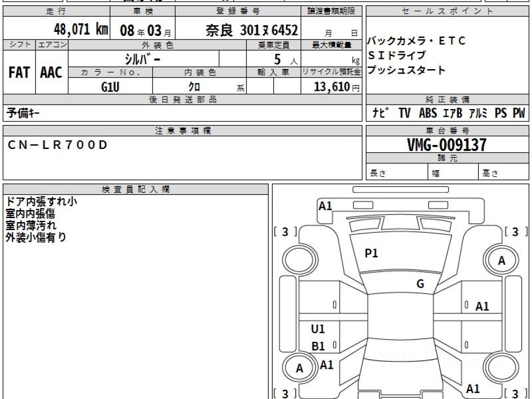This screenshot has width=532, height=399.
Task: Select inspector note 外装小傷有り
Action: click(36, 238)
